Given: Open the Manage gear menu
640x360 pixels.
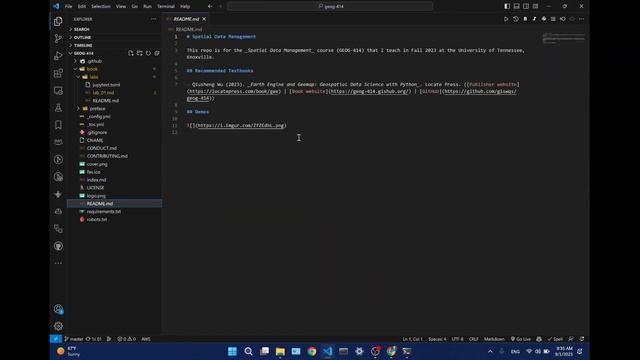Looking at the screenshot, I should tap(58, 326).
